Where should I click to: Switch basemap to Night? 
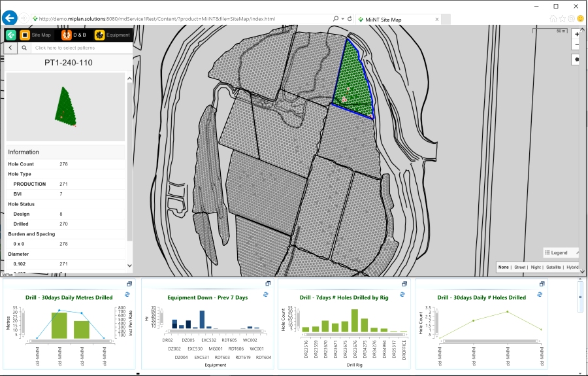[536, 267]
